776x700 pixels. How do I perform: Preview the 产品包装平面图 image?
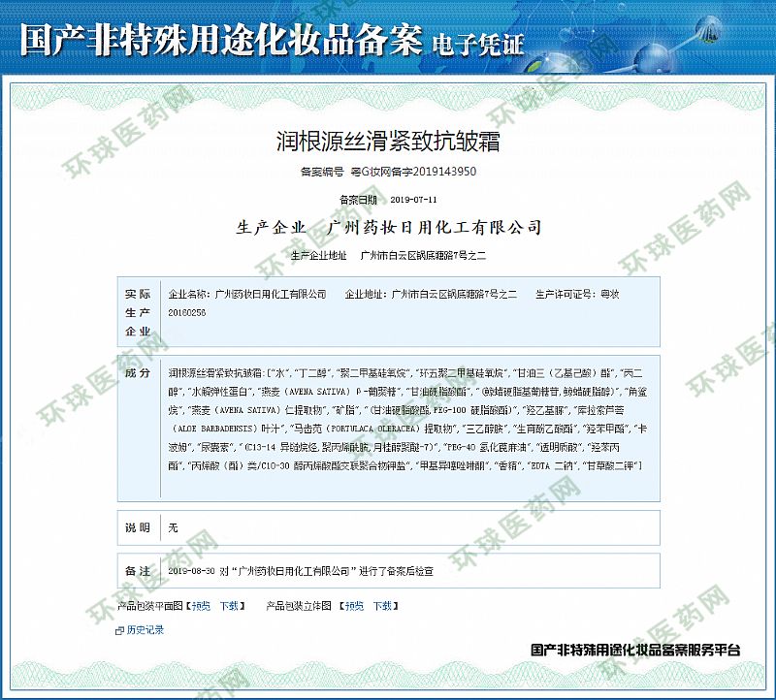200,606
